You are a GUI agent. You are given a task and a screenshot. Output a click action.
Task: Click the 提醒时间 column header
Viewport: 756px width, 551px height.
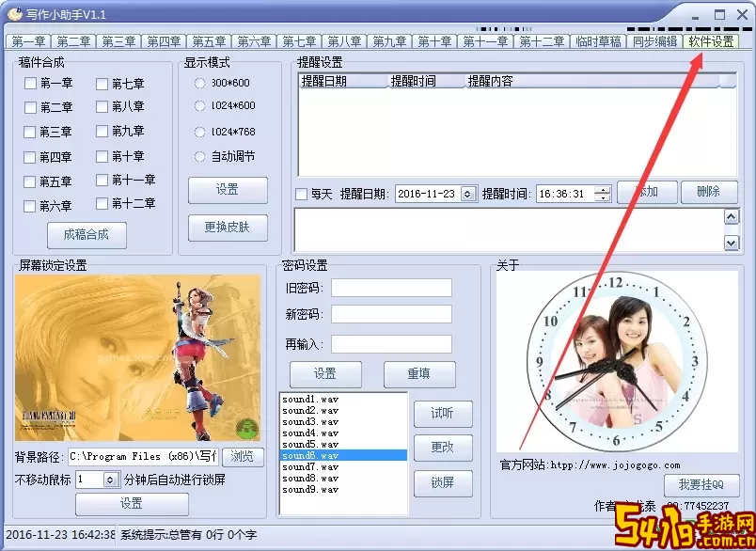tap(426, 81)
